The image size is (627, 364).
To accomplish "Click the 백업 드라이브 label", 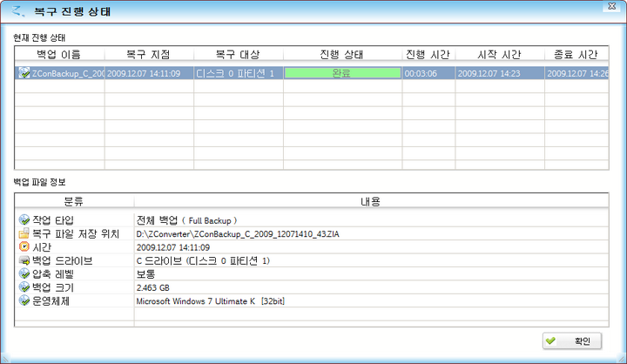I will pyautogui.click(x=63, y=260).
